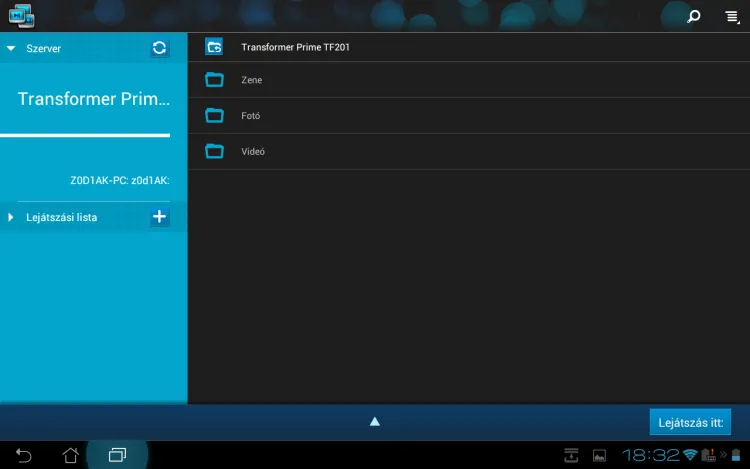Expand the Lejátszási lista section
Viewport: 750px width, 469px height.
[11, 217]
